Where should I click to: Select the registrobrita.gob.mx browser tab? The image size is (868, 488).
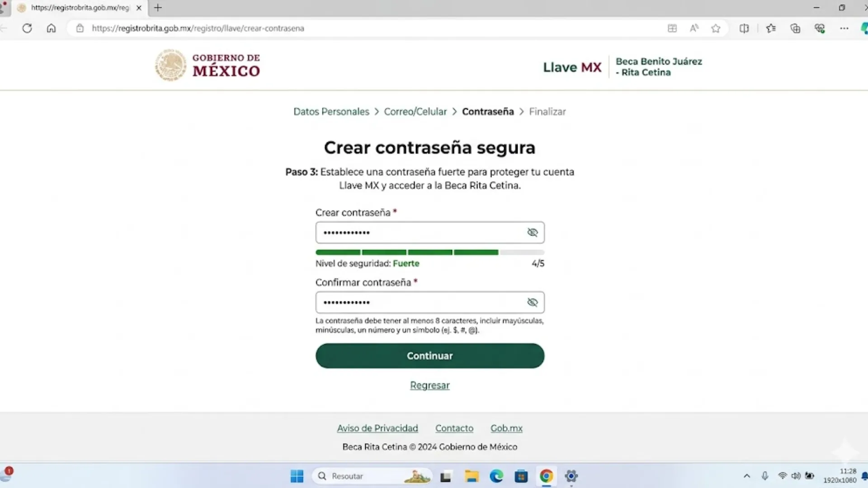tap(80, 8)
